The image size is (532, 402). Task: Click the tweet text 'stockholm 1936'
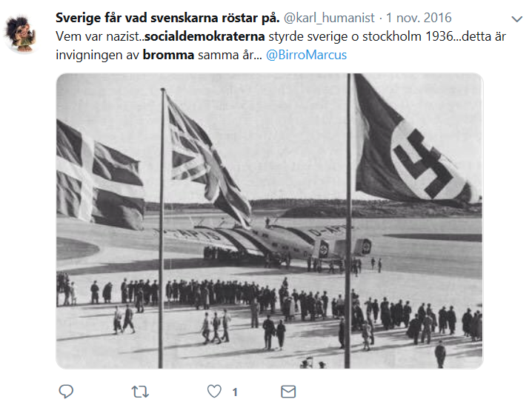coord(407,36)
